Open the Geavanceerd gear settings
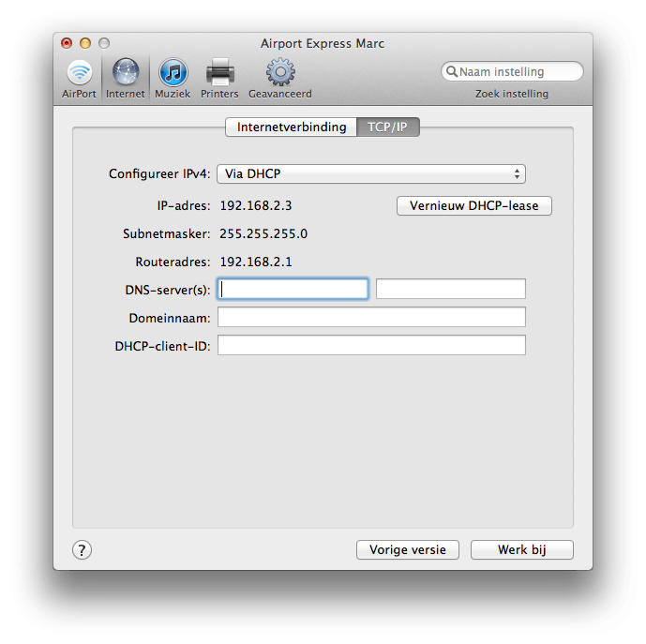 click(x=280, y=79)
